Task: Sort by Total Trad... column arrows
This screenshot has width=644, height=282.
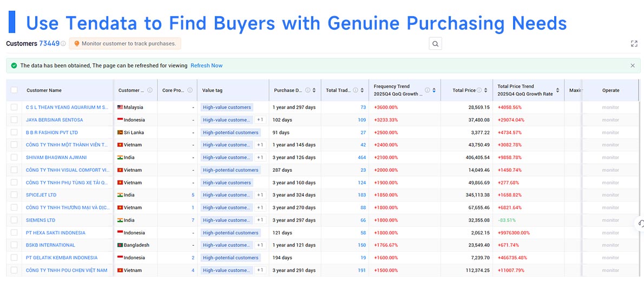Action: (362, 90)
